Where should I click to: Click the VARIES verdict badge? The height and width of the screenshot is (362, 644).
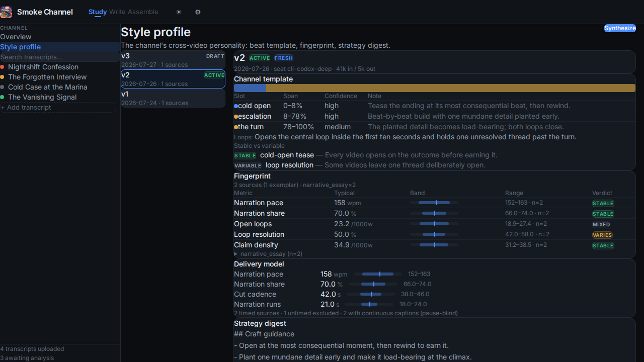602,235
